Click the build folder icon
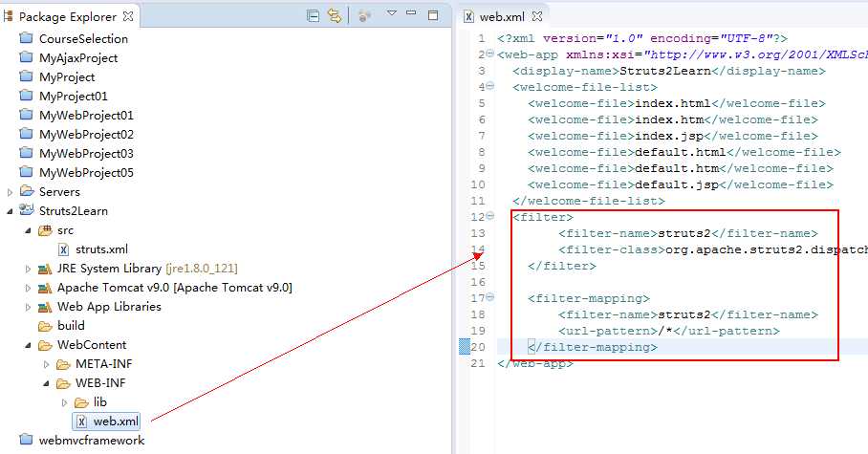Viewport: 868px width, 454px height. click(x=45, y=326)
